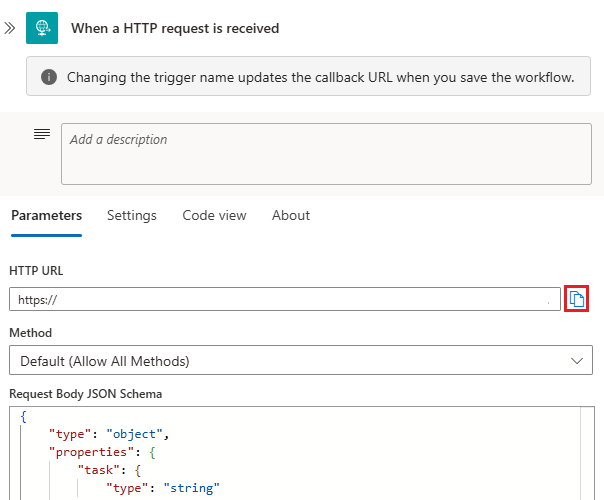This screenshot has width=604, height=500.
Task: Click the info icon in the banner
Action: pos(48,77)
